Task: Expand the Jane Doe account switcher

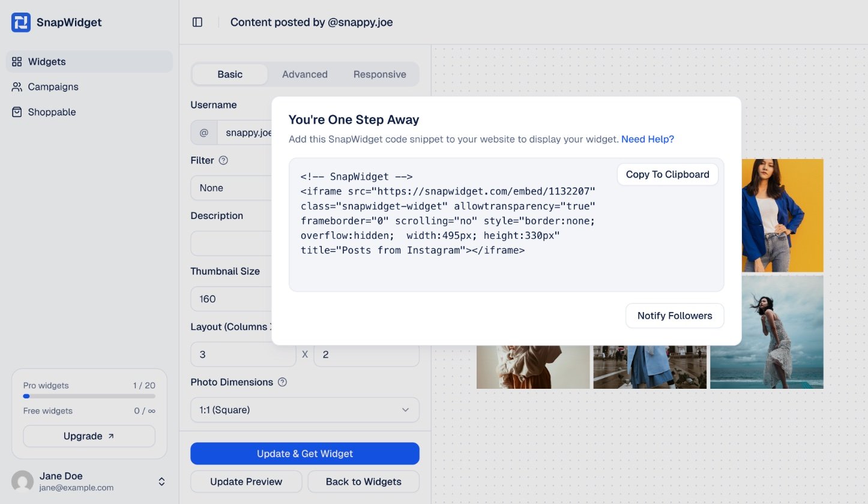Action: [x=161, y=482]
